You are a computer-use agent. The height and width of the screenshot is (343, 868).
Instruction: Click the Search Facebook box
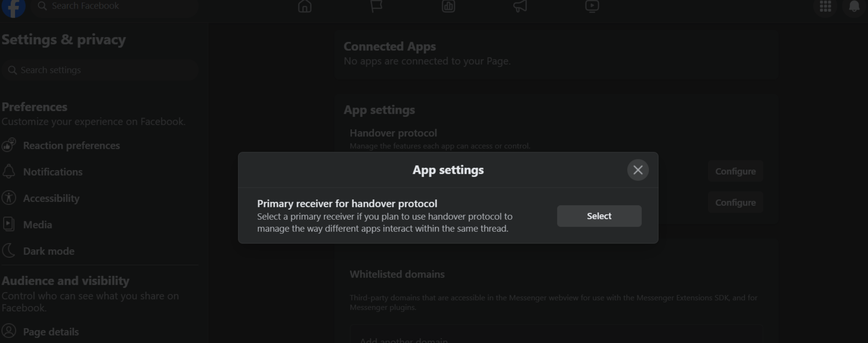click(115, 6)
